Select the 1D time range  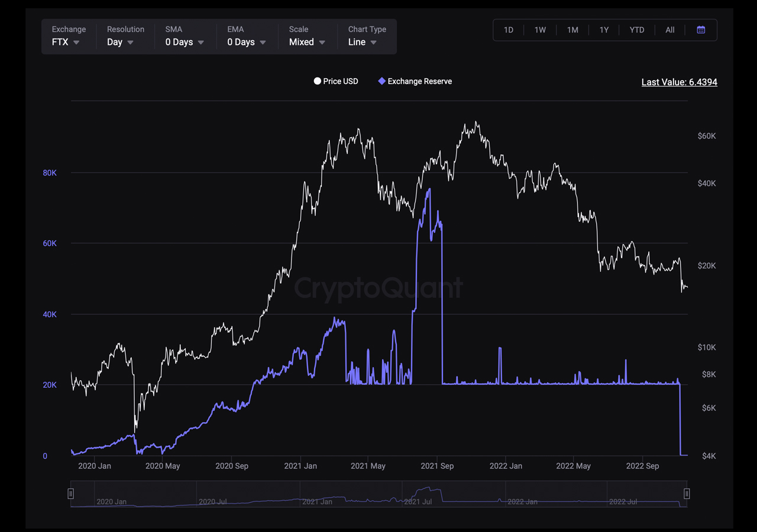(x=509, y=30)
